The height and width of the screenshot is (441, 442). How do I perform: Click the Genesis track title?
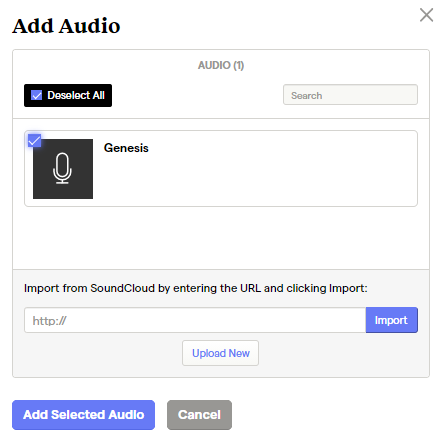(126, 148)
